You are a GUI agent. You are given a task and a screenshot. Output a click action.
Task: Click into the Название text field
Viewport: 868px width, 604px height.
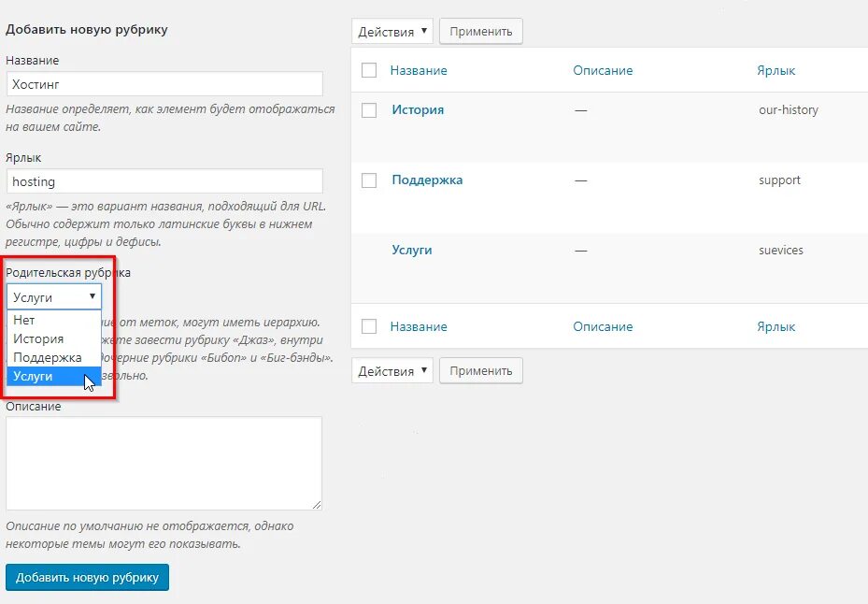click(164, 84)
